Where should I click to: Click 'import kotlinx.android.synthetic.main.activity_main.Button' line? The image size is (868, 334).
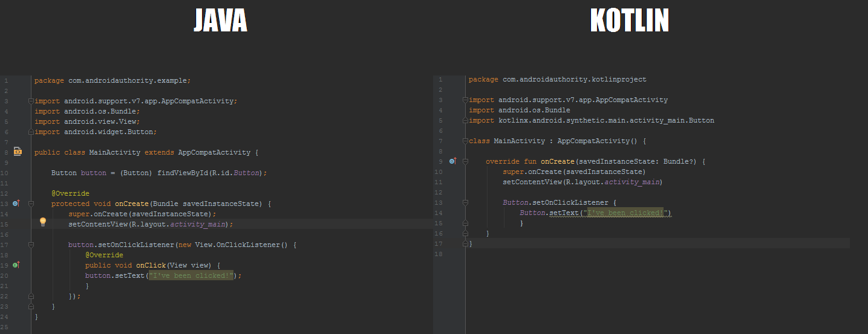coord(592,120)
